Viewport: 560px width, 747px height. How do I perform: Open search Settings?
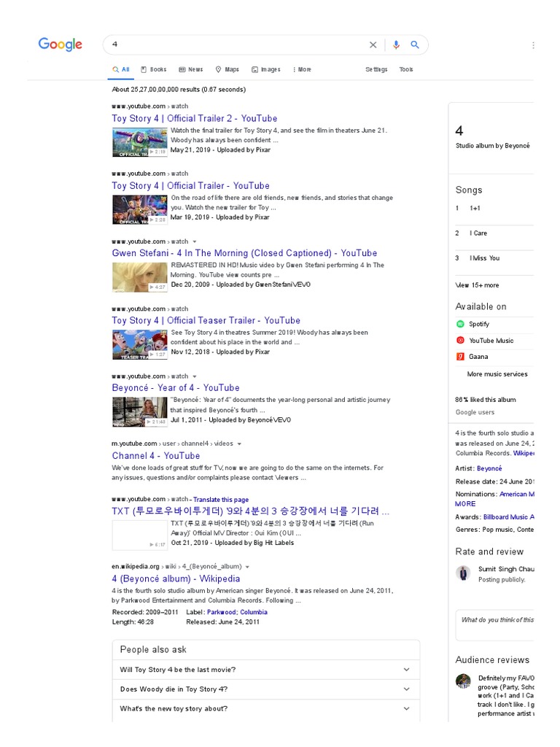coord(376,69)
